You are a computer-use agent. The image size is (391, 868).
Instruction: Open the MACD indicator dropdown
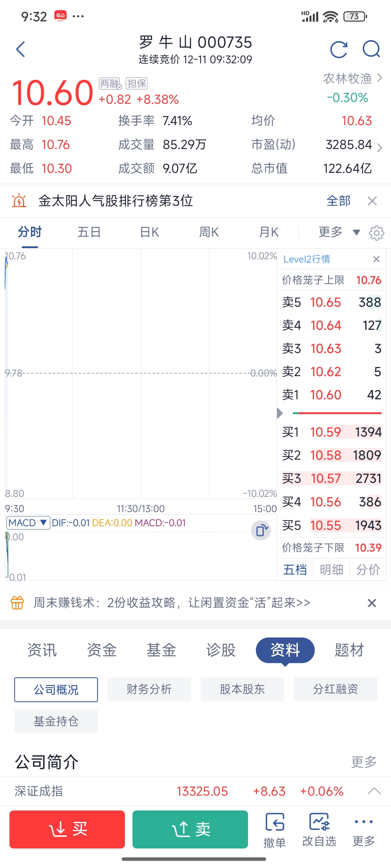click(x=28, y=523)
